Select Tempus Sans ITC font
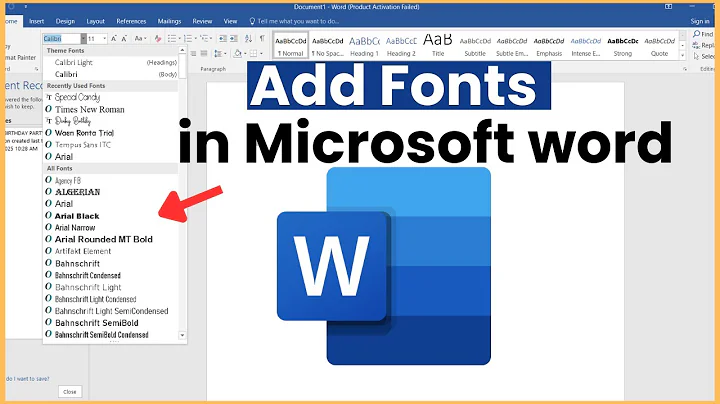This screenshot has height=404, width=720. [x=111, y=145]
